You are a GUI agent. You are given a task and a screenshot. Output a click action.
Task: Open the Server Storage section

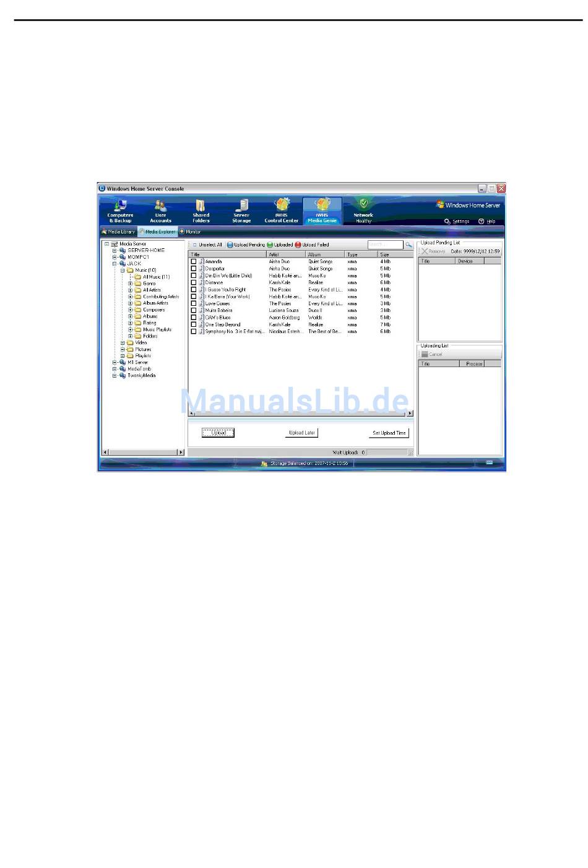coord(241,210)
